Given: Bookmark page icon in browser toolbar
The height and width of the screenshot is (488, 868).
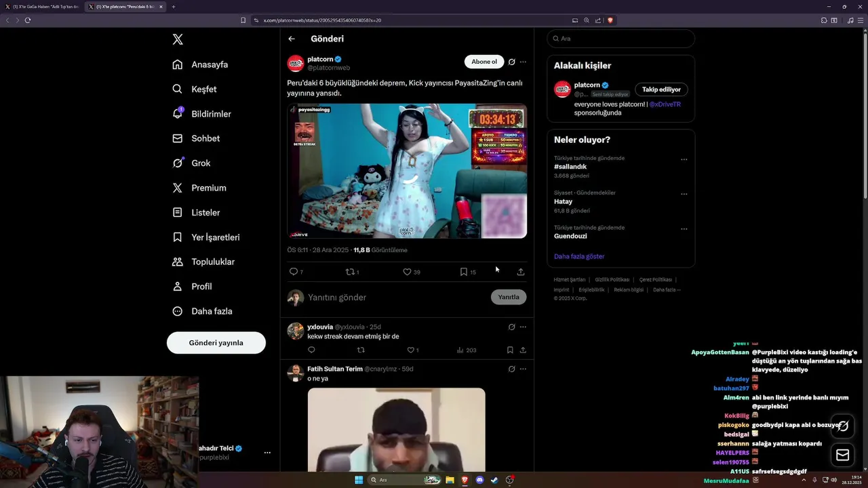Looking at the screenshot, I should tap(243, 20).
